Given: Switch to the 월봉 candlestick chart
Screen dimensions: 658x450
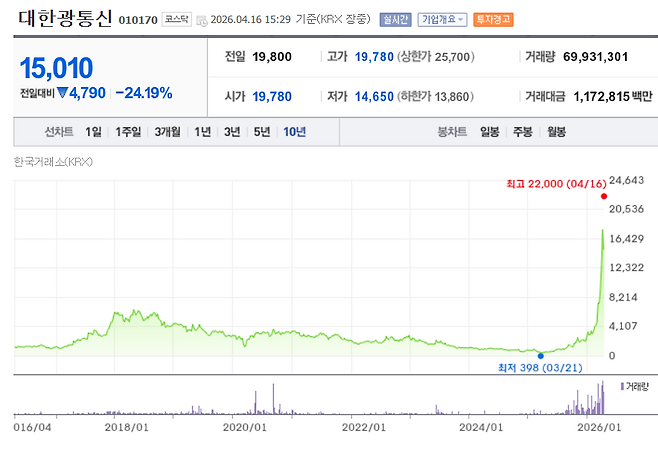Looking at the screenshot, I should click(x=556, y=132).
